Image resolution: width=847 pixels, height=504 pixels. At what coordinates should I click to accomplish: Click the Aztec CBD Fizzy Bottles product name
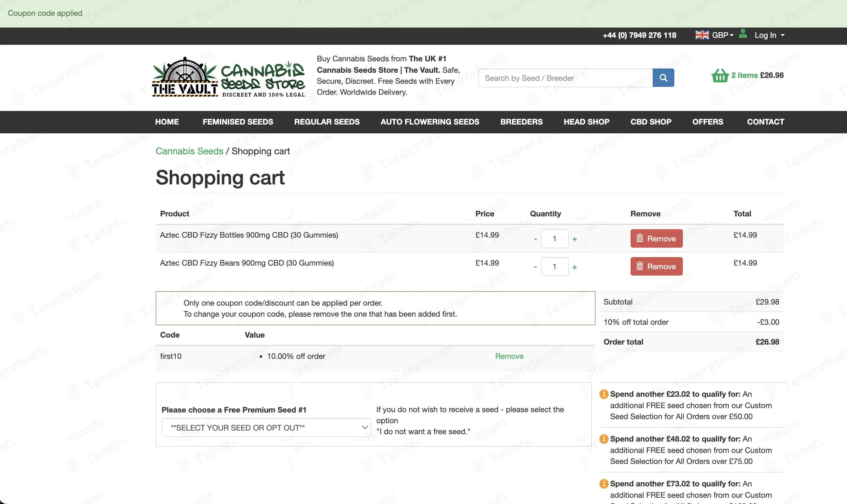pyautogui.click(x=249, y=235)
